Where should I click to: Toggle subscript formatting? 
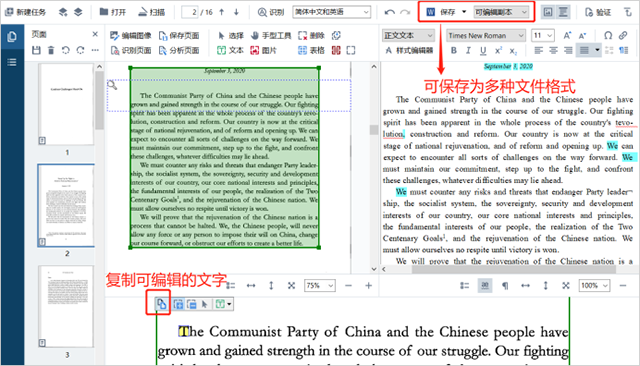click(x=513, y=50)
